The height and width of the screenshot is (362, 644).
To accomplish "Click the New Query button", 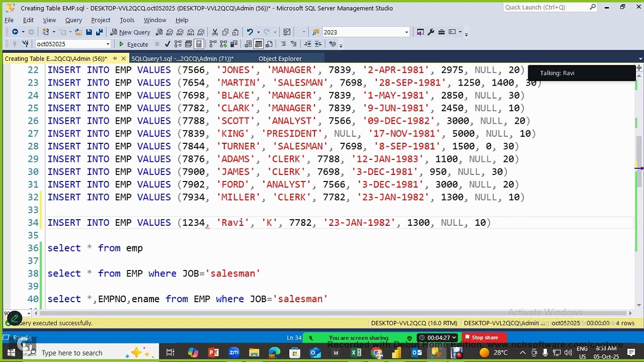I will [130, 32].
